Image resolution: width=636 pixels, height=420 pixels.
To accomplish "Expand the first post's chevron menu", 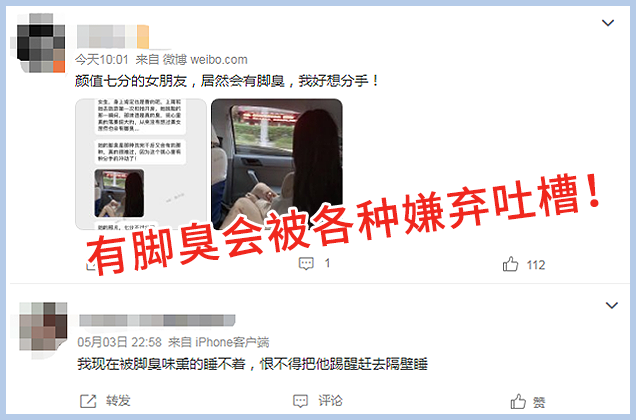I will pos(608,23).
